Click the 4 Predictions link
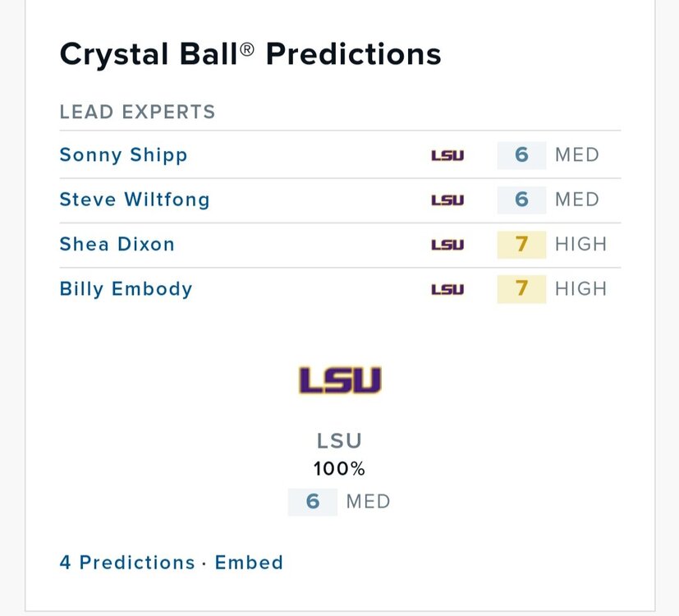The width and height of the screenshot is (679, 616). tap(127, 563)
